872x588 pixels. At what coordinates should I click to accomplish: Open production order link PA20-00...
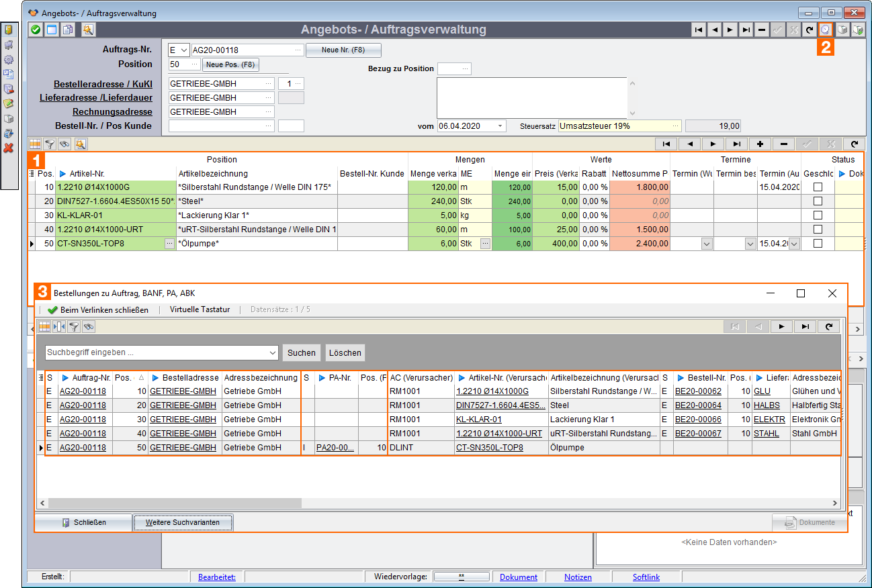(335, 448)
